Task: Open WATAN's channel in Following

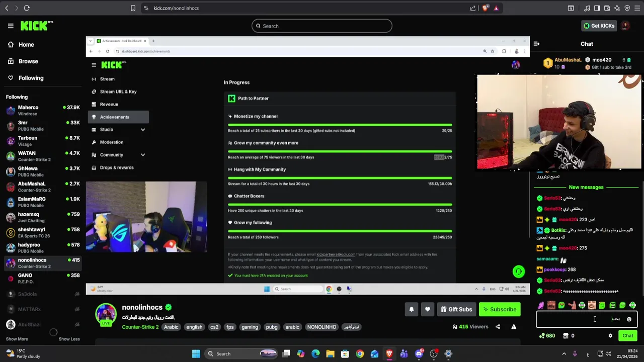Action: (43, 156)
